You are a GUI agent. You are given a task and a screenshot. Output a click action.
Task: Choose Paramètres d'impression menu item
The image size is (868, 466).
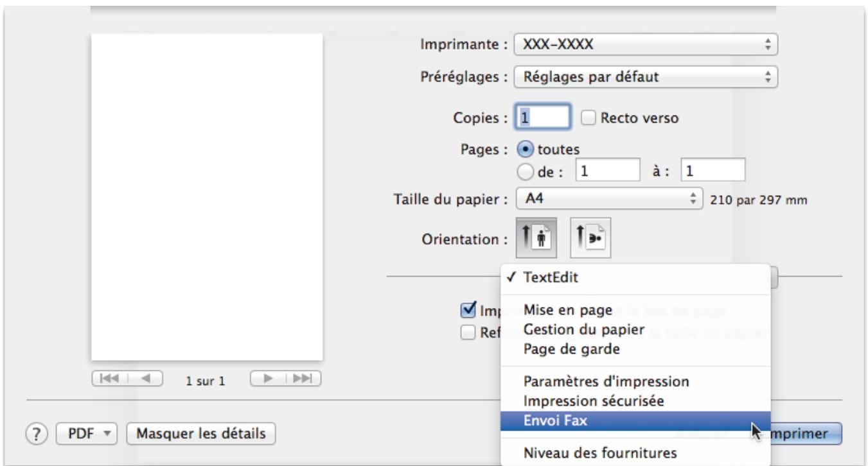coord(635,381)
